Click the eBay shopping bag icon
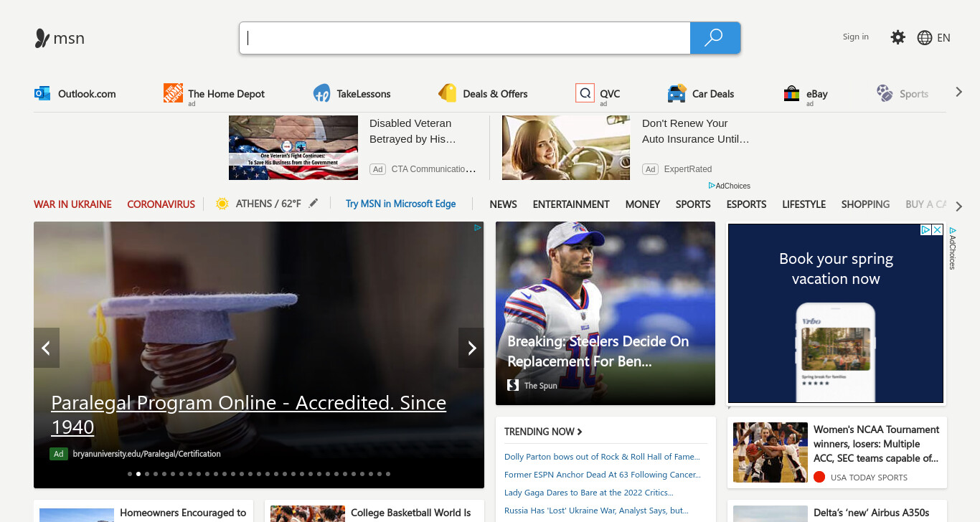The width and height of the screenshot is (980, 522). coord(791,93)
